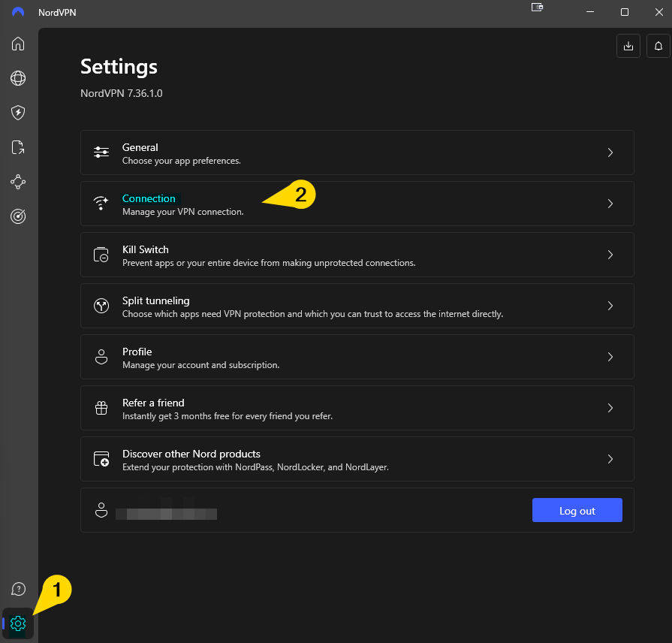
Task: Open the globe server locations icon
Action: (18, 78)
